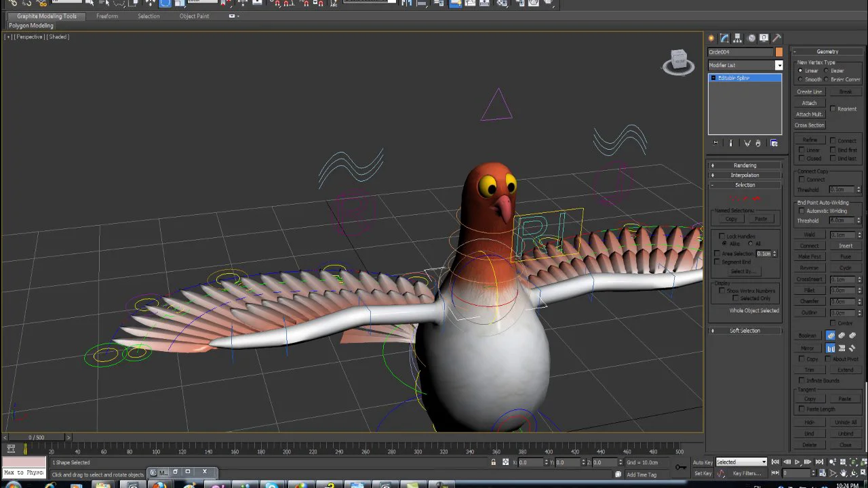Open the Object Paint ribbon tab
Screen dimensions: 868x488
tap(194, 16)
